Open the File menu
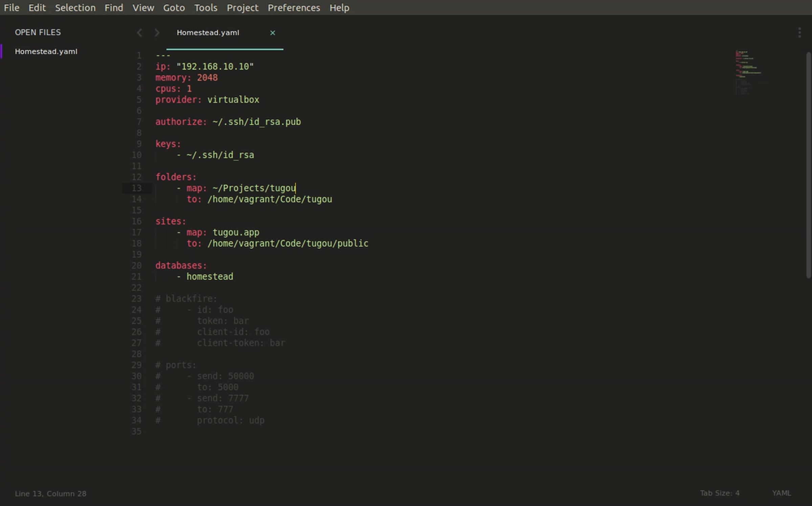812x506 pixels. pos(11,7)
